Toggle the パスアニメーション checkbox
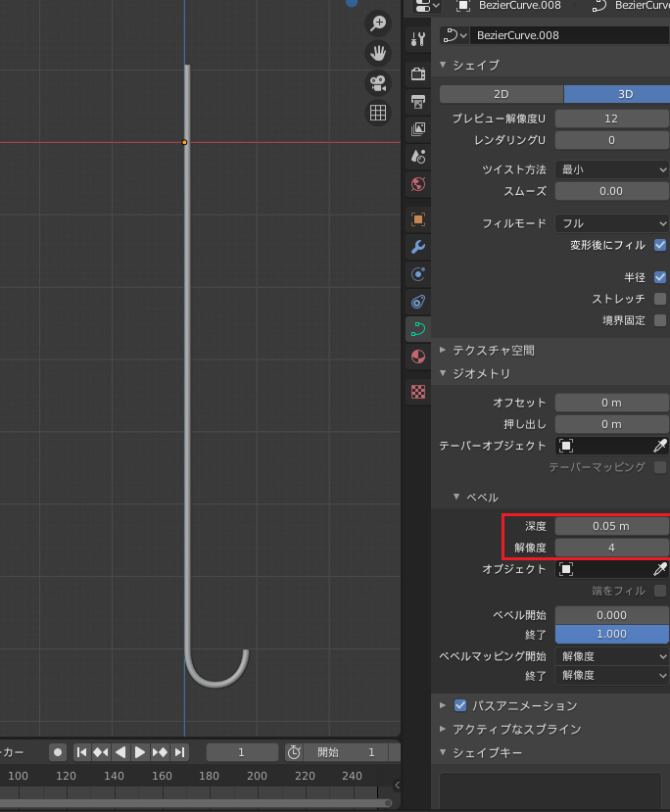This screenshot has height=812, width=670. click(459, 705)
